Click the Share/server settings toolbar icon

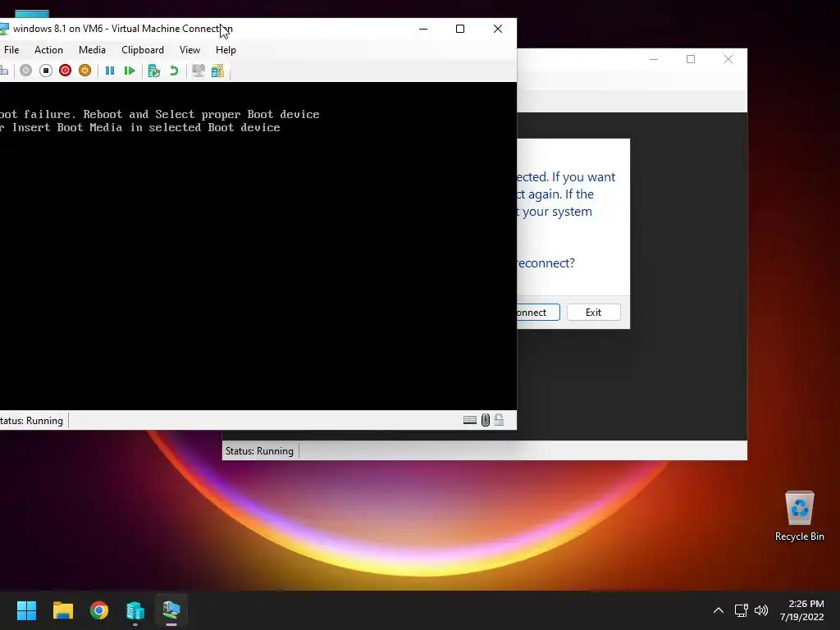pos(217,71)
